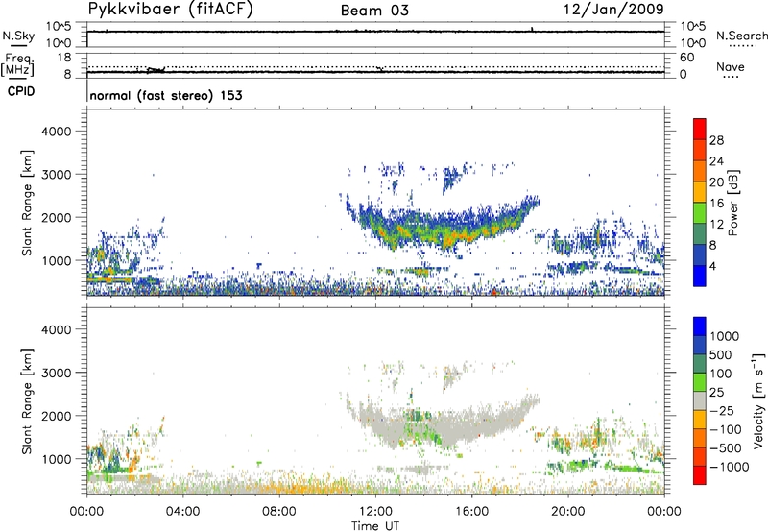768x532 pixels.
Task: Click the 'Time UT' axis label
Action: 375,526
